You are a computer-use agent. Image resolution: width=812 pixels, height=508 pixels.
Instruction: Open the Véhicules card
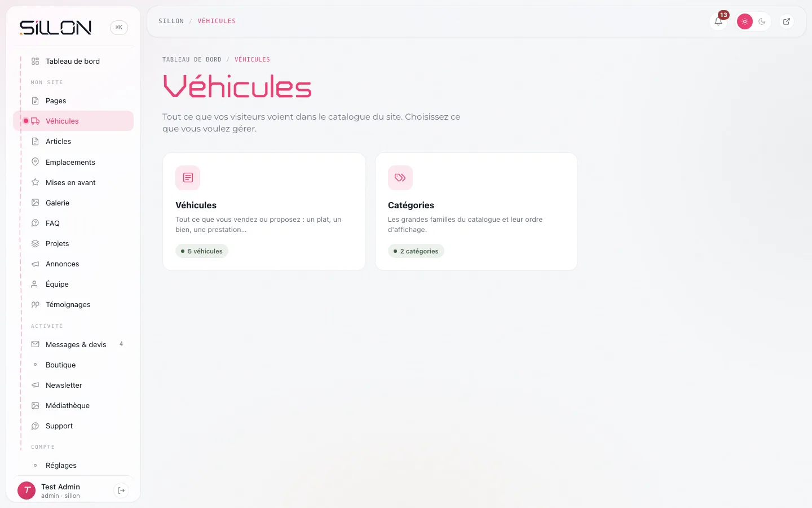point(264,212)
